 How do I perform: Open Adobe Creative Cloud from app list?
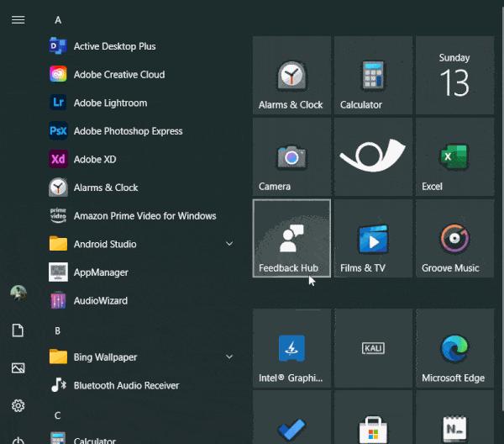point(141,75)
